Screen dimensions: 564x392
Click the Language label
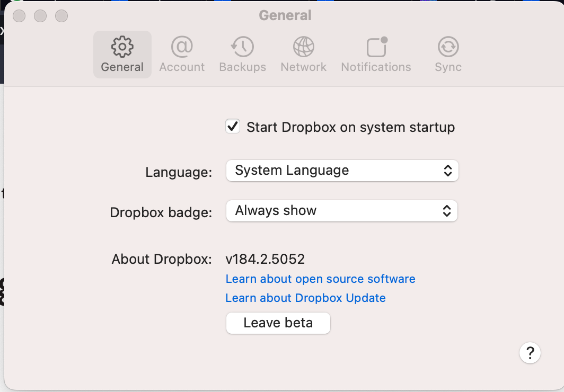coord(179,172)
